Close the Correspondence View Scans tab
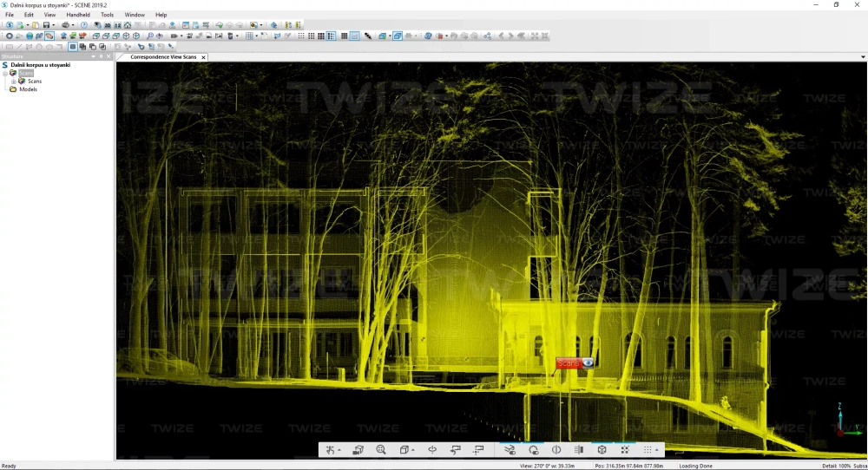The width and height of the screenshot is (868, 470). click(203, 57)
